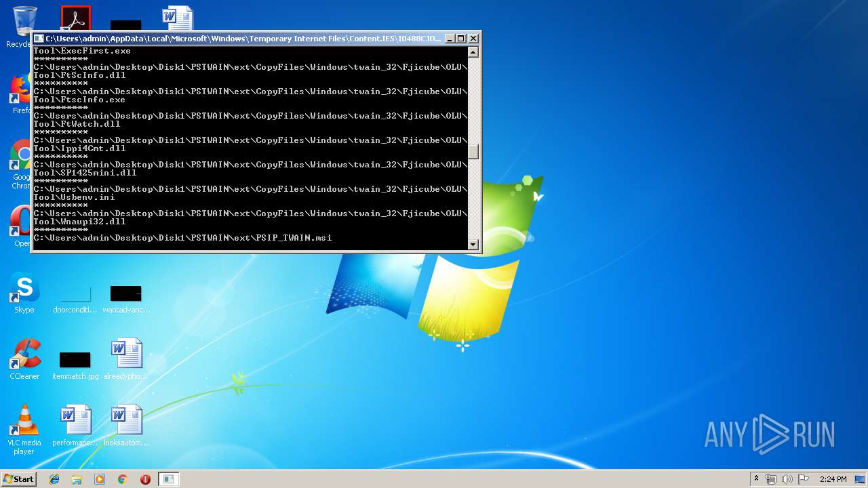Click the console window title bar path

pyautogui.click(x=243, y=39)
